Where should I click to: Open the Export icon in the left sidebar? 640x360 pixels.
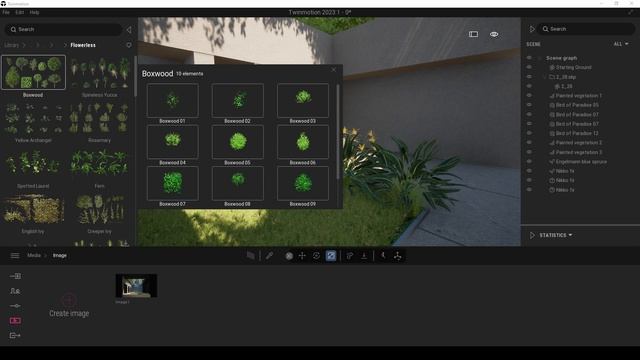[x=15, y=335]
